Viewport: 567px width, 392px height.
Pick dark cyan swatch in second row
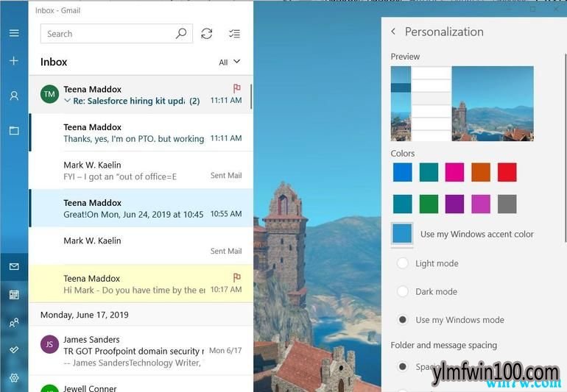[403, 204]
